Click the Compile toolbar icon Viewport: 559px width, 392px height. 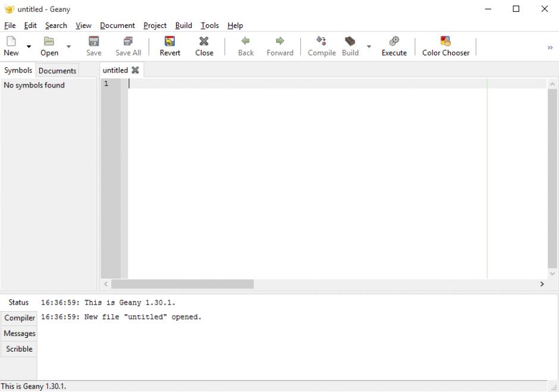322,41
